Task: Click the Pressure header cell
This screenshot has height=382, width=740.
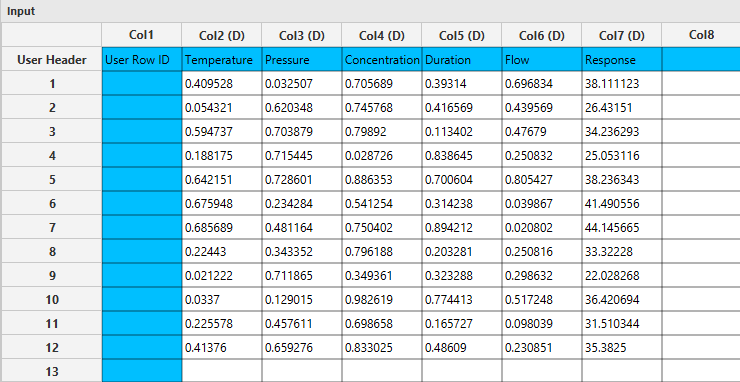Action: (x=302, y=59)
